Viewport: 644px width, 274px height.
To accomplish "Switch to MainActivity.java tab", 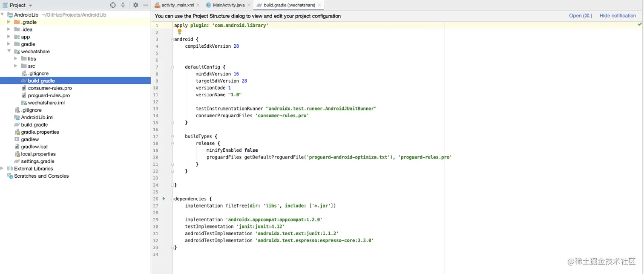I will tap(229, 5).
